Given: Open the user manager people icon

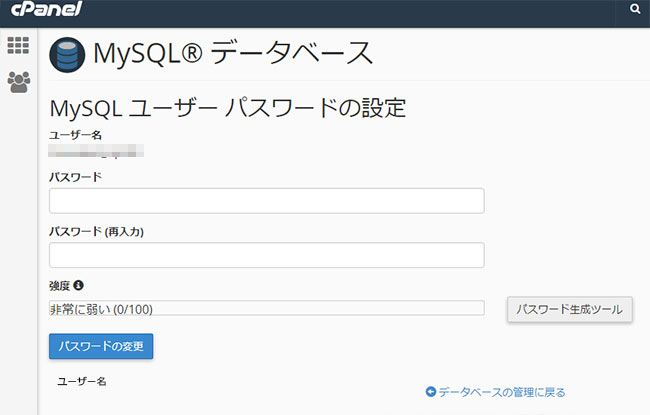Looking at the screenshot, I should (19, 82).
